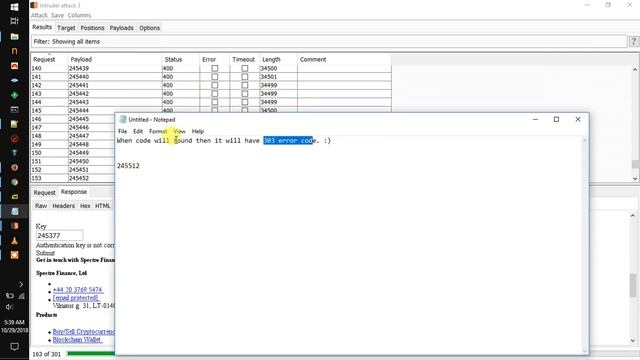The width and height of the screenshot is (640, 360).
Task: Select the Hex response view tab
Action: tap(85, 206)
